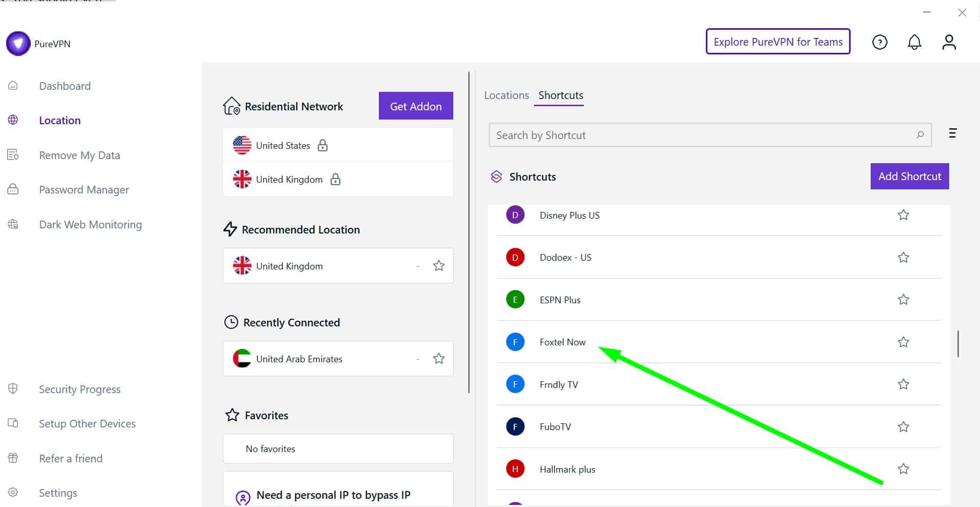Select the Shortcuts tab
The image size is (980, 507).
[561, 95]
